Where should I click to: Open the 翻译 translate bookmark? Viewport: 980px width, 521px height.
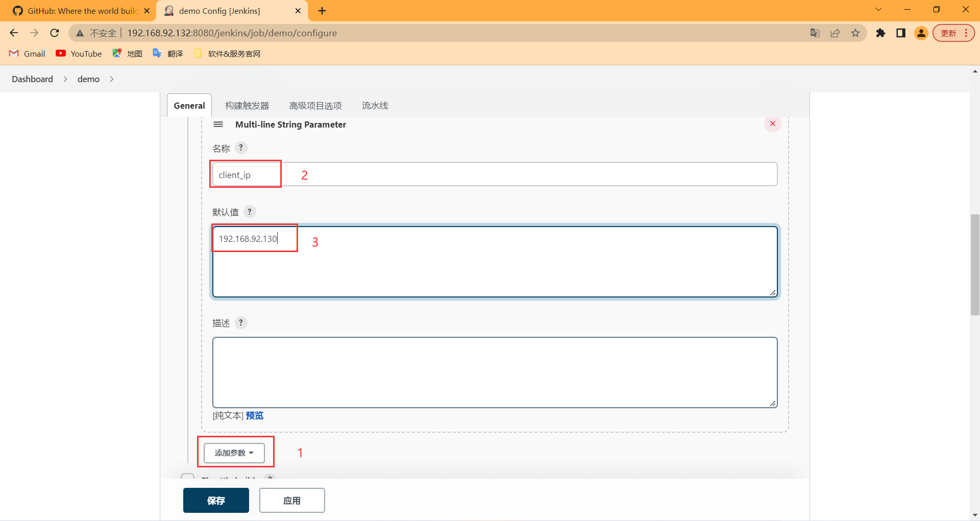168,54
